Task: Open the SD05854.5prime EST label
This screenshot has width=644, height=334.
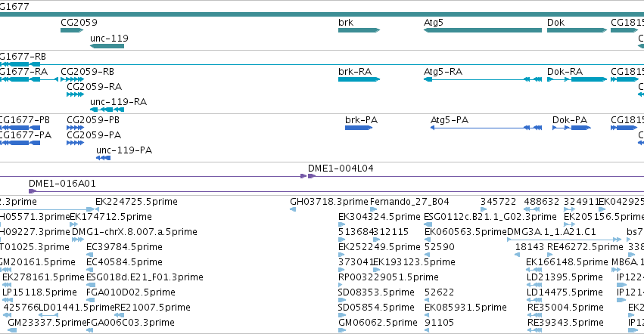Action: pos(376,308)
